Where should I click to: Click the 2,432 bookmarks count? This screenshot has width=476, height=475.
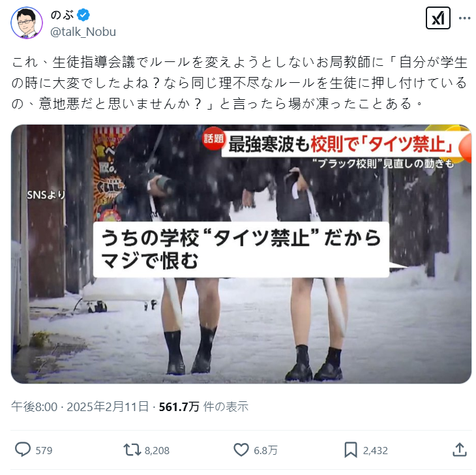pos(376,450)
